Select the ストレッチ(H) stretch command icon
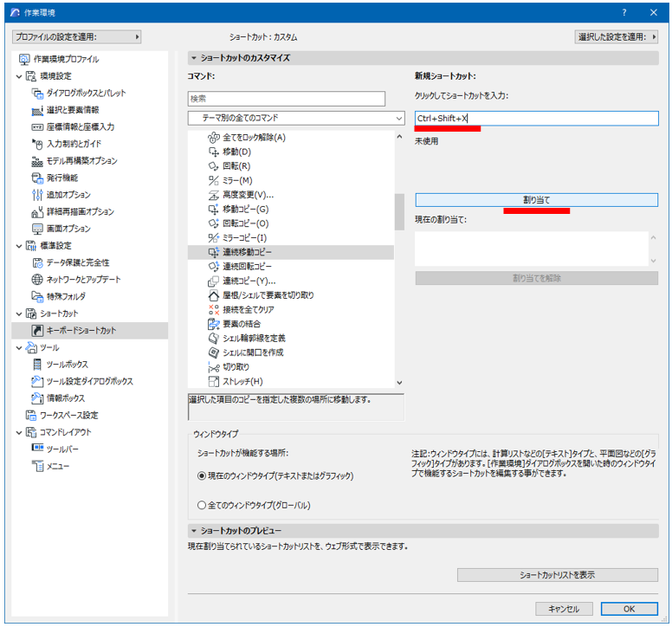Screen dimensions: 672x627 click(x=213, y=381)
